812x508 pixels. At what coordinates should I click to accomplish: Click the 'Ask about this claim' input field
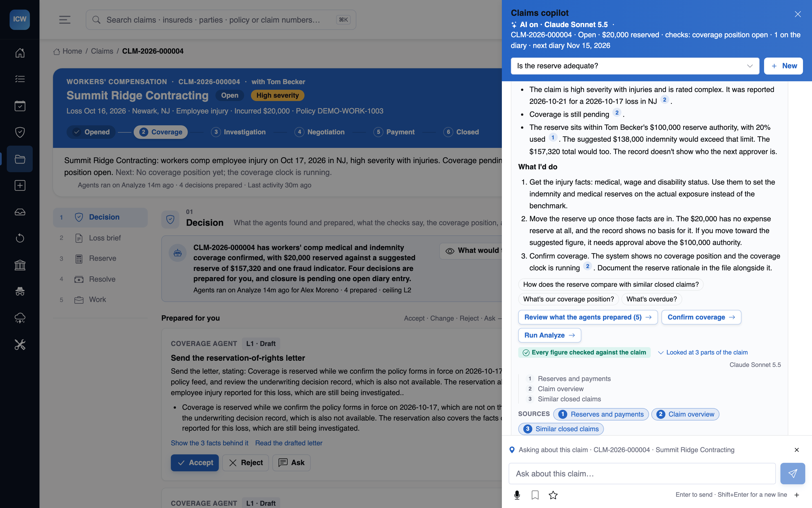click(x=642, y=473)
